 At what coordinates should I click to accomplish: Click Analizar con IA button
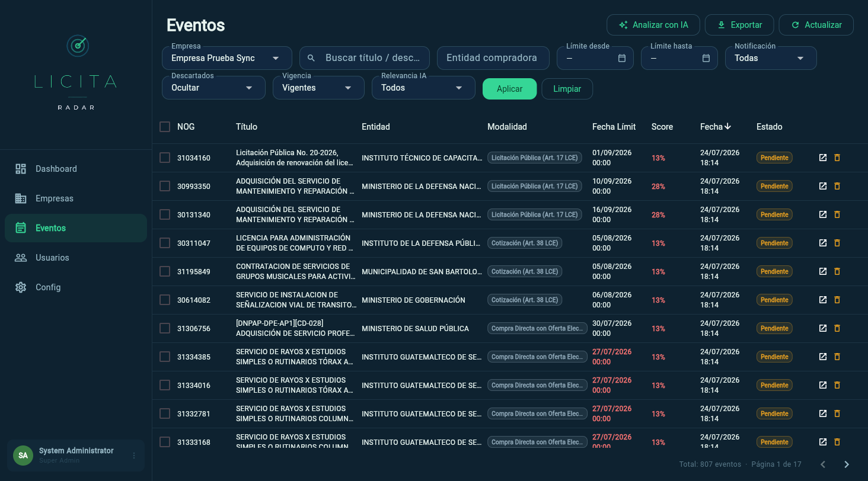click(653, 25)
